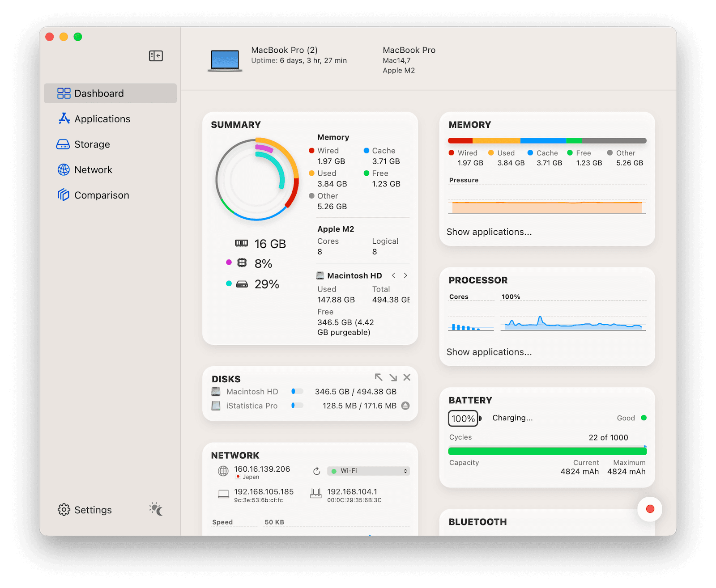Toggle light/dark theme with the sun-moon icon

point(155,509)
